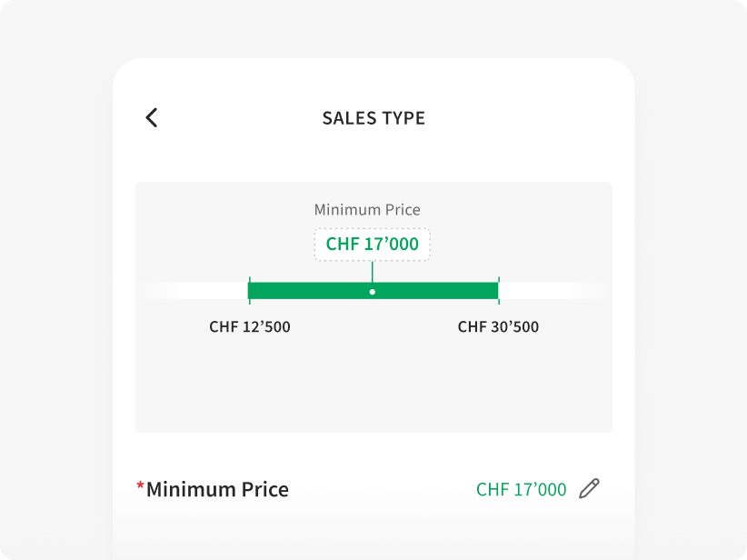Click the green slider track
Viewport: 747px width, 560px height.
coord(373,289)
